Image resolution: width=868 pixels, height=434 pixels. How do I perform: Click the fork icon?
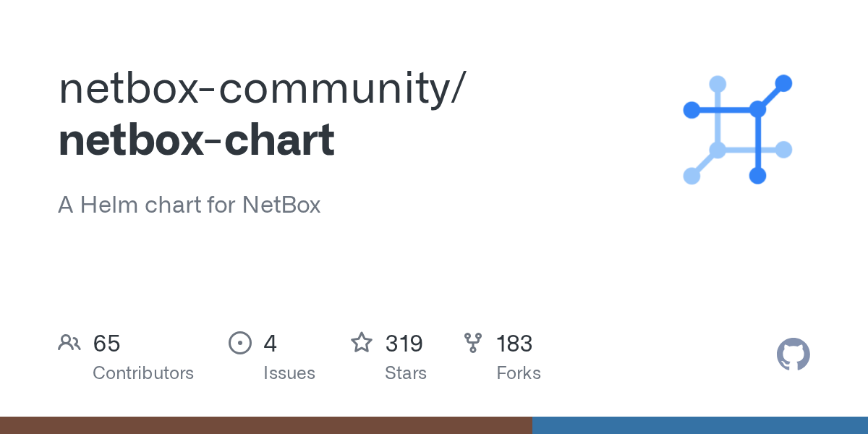click(473, 343)
